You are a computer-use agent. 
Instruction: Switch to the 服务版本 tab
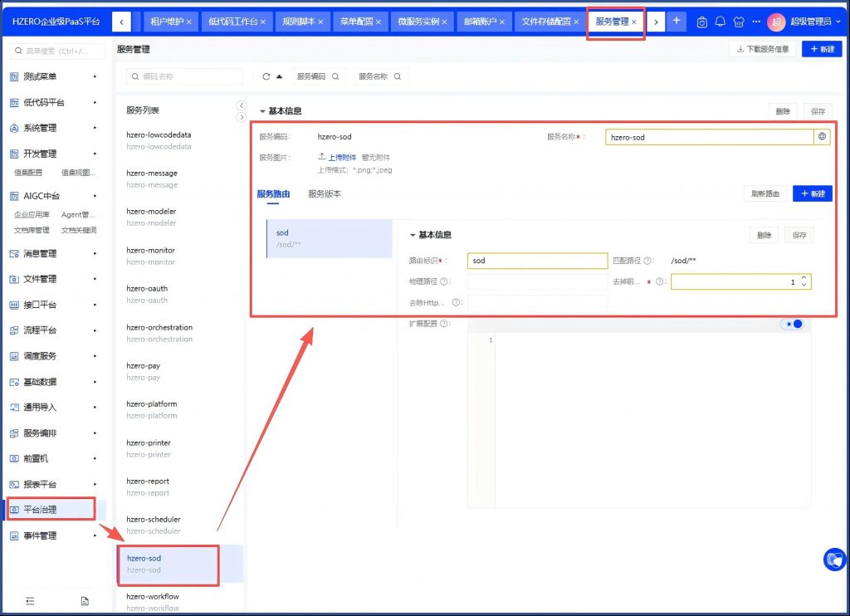point(325,193)
